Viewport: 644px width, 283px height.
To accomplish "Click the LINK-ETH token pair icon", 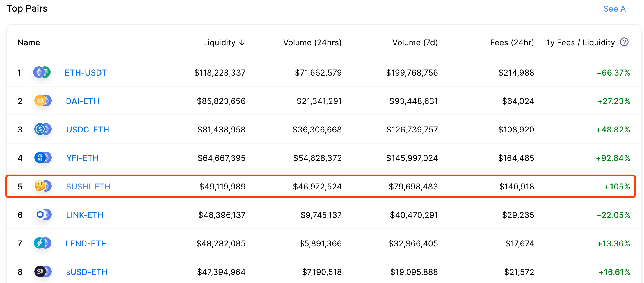I will pos(43,215).
